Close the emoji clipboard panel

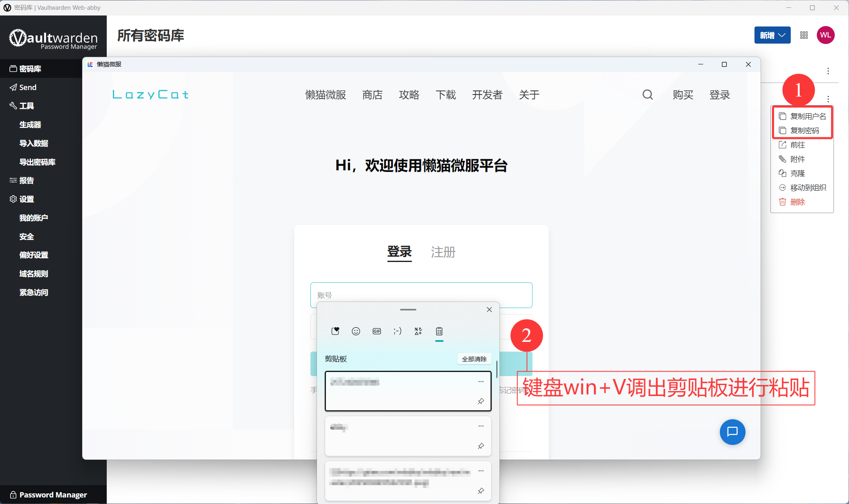(489, 310)
